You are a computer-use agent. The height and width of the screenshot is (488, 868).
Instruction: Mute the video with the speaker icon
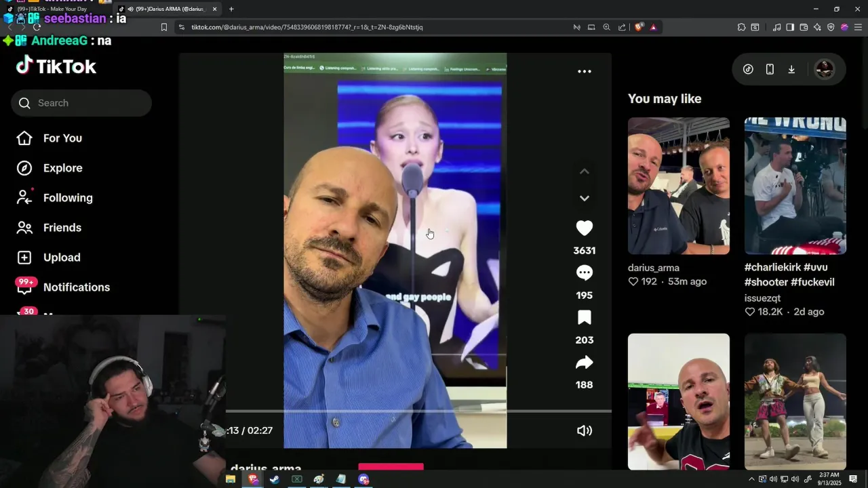584,430
